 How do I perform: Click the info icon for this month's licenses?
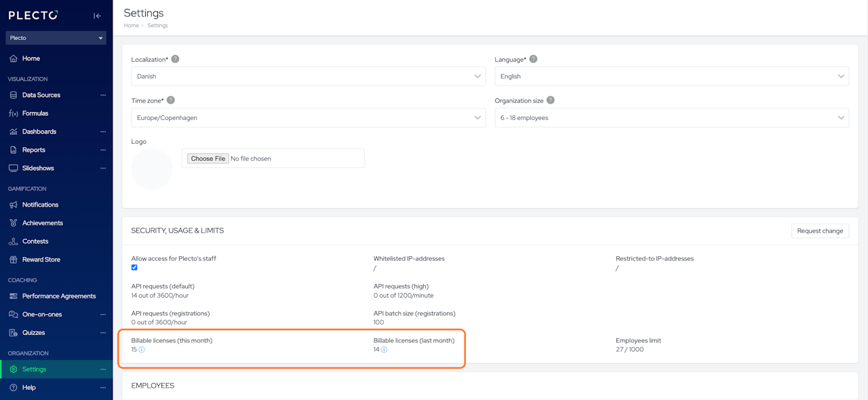click(142, 350)
